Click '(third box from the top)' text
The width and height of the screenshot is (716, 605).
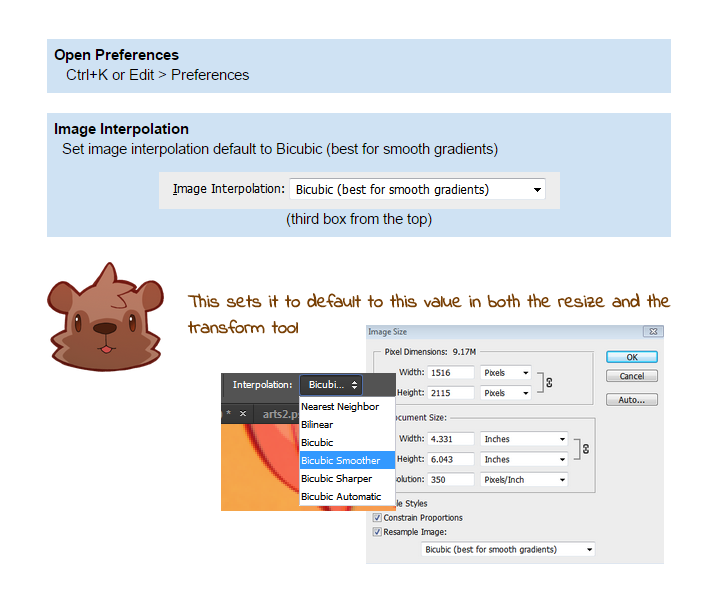pyautogui.click(x=359, y=219)
